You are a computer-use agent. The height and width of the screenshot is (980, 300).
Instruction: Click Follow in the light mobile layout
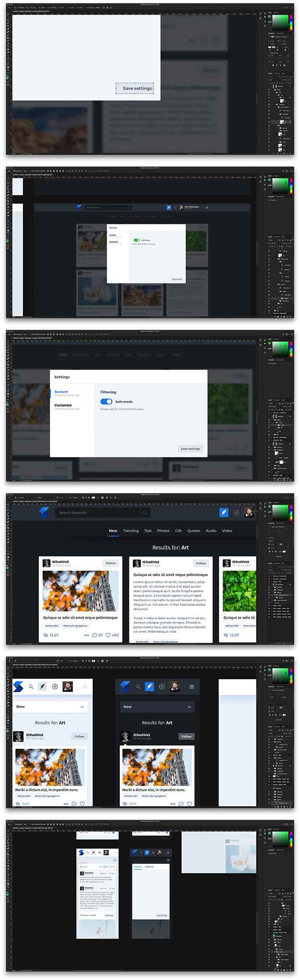click(x=79, y=736)
